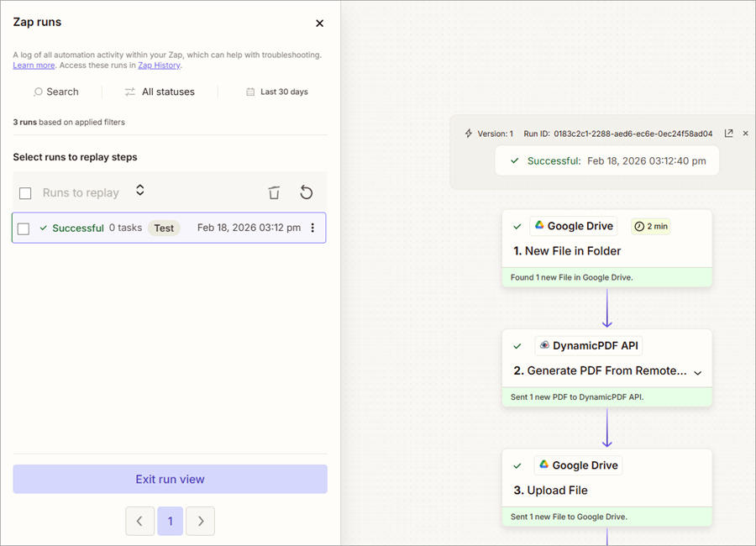This screenshot has width=756, height=546.
Task: Open the Zap History link
Action: (159, 66)
